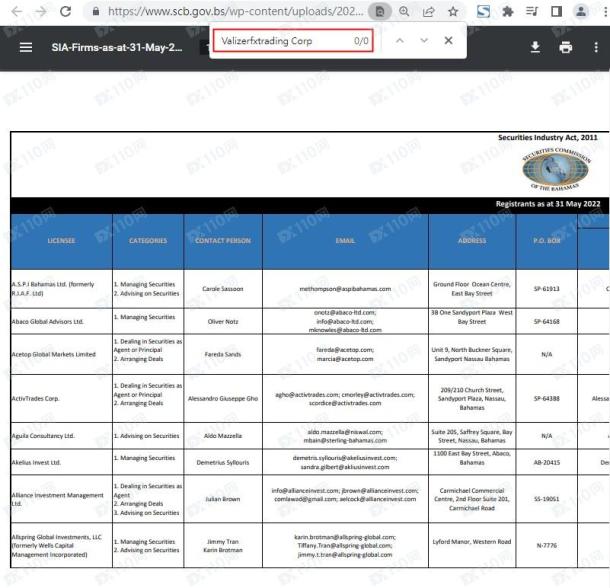
Task: Click the Securities Commission of the Bahamas logo
Action: [556, 169]
